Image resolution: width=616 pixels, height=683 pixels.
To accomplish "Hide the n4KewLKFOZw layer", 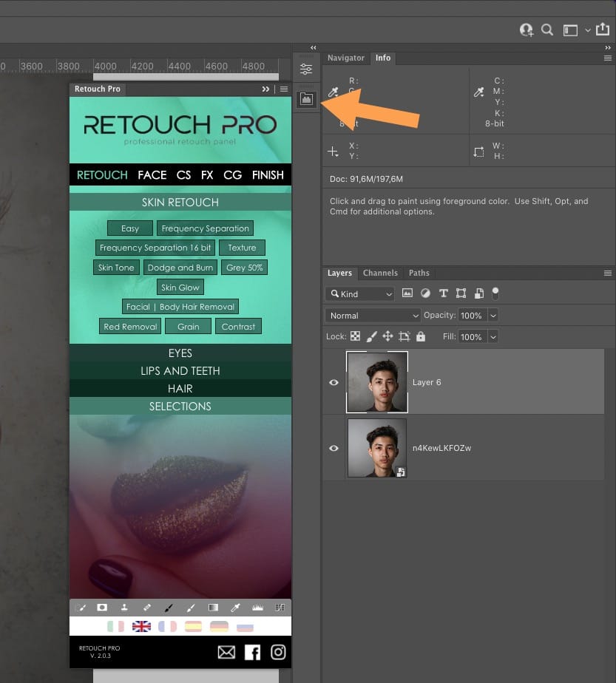I will [334, 448].
